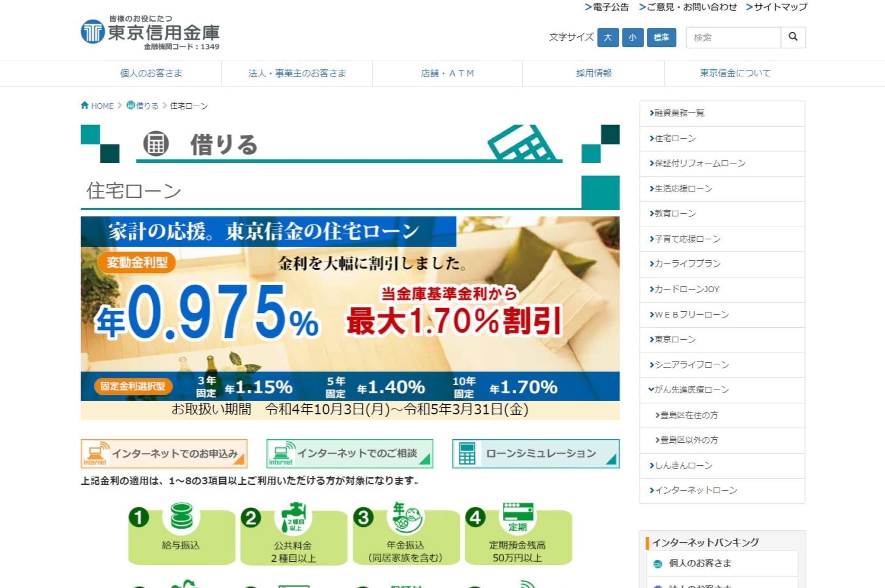Viewport: 885px width, 588px height.
Task: Open 個人のお客さま internet banking link
Action: coord(722,564)
